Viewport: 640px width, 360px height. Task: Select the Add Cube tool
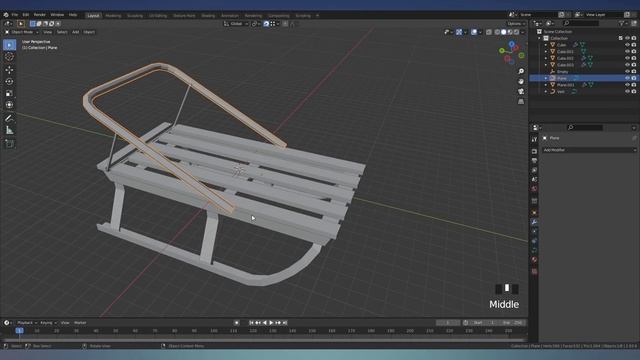click(9, 144)
